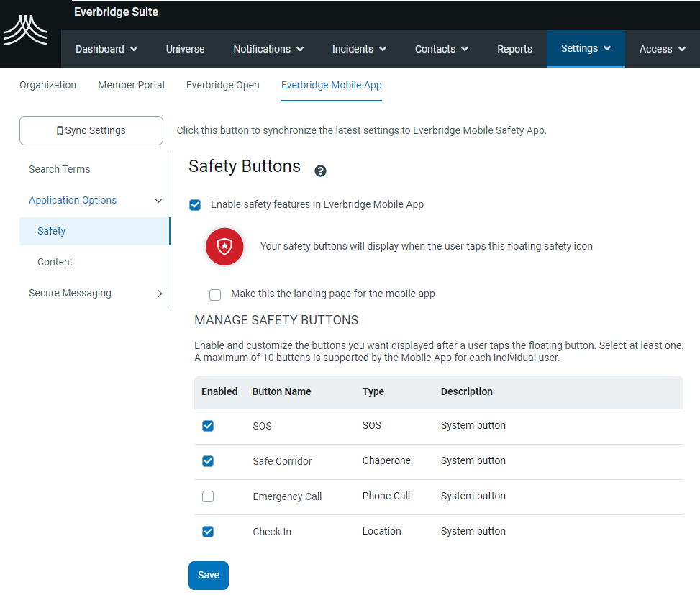Viewport: 700px width, 595px height.
Task: Disable the Safe Corridor button checkbox
Action: (208, 461)
